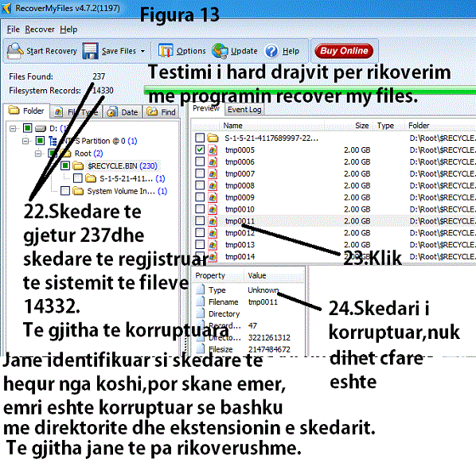This screenshot has width=476, height=463.
Task: Select the tmp0010 file name
Action: [x=240, y=209]
